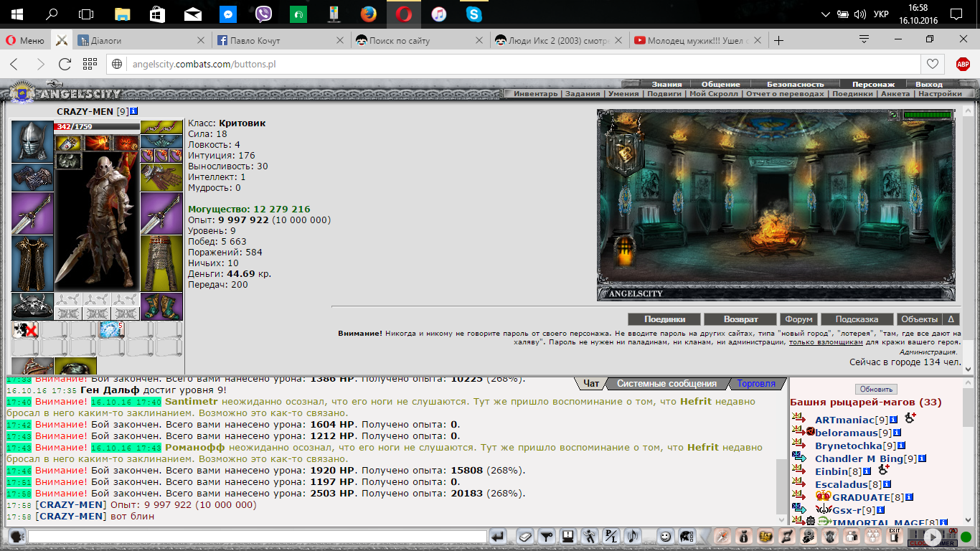This screenshot has height=551, width=980.
Task: Open a new browser tab
Action: (x=779, y=40)
